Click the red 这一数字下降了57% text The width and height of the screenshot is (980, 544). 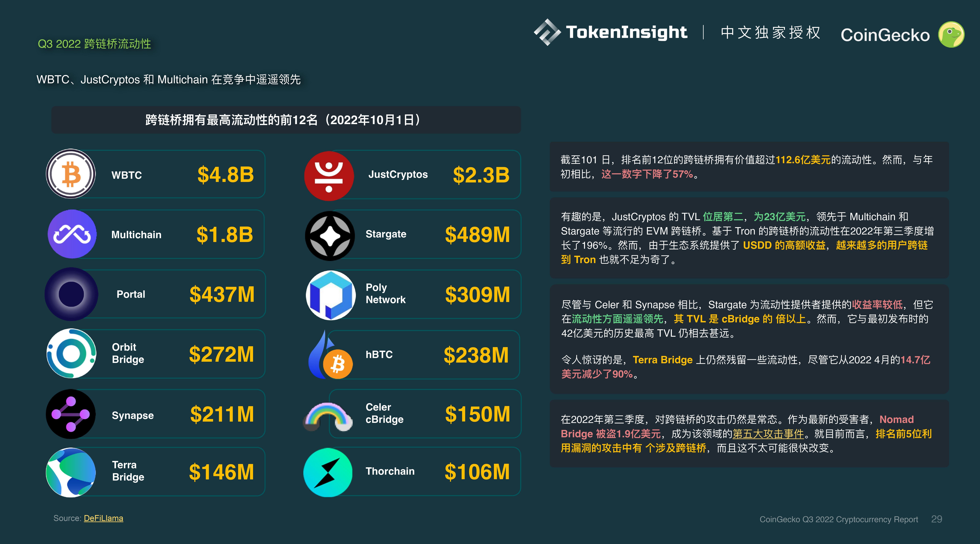coord(647,174)
